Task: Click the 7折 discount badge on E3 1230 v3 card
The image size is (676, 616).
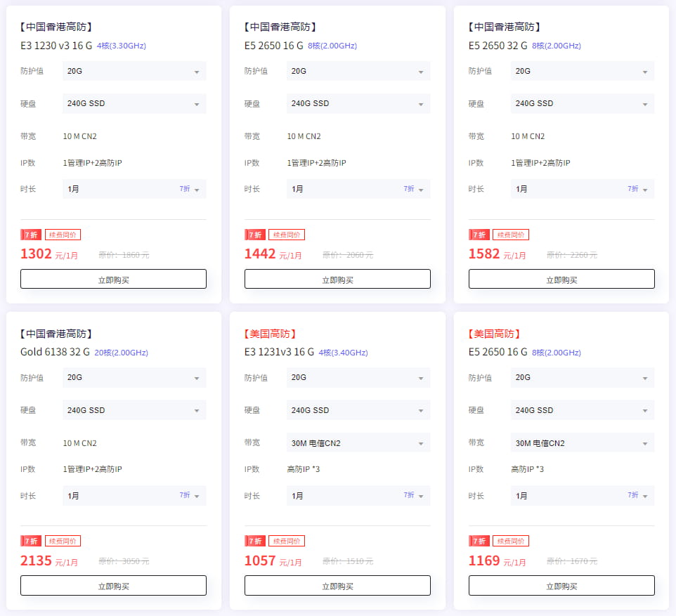Action: click(x=31, y=235)
